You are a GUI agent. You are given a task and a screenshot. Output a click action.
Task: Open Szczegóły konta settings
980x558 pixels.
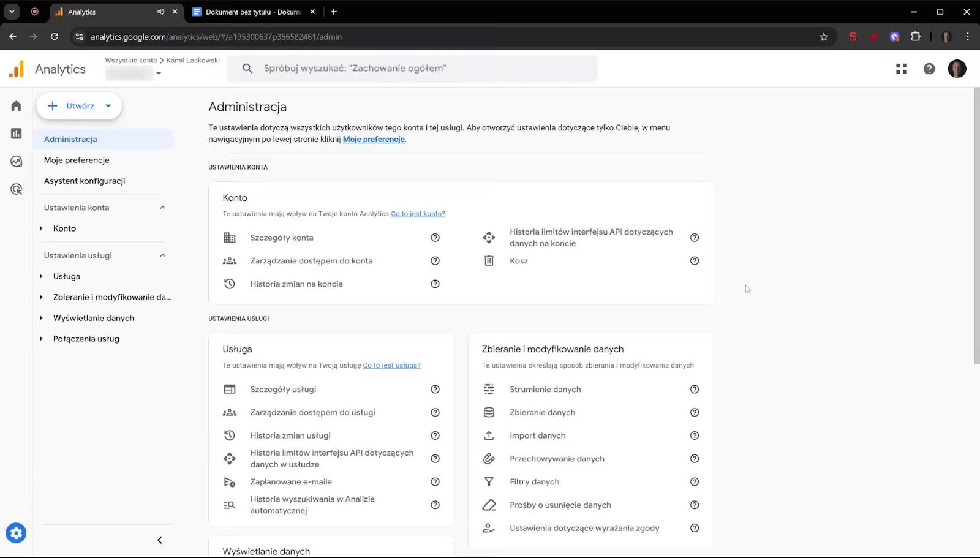click(282, 238)
